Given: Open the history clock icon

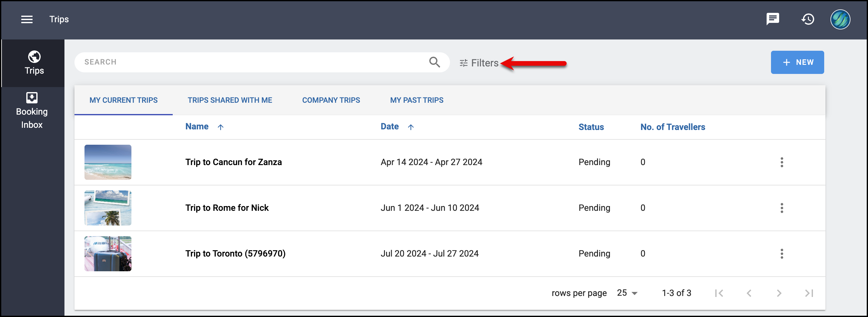Looking at the screenshot, I should click(x=807, y=19).
